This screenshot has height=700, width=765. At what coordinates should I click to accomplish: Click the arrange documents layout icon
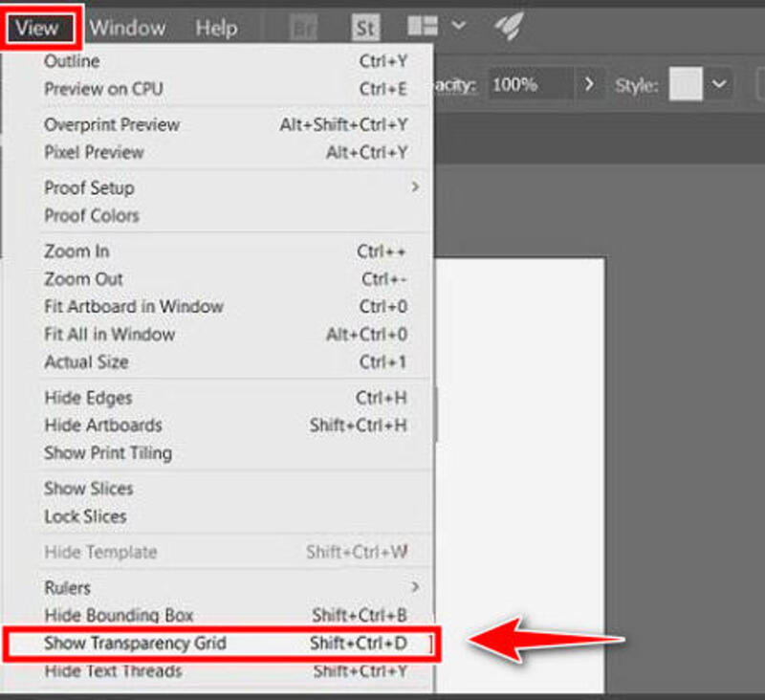pyautogui.click(x=423, y=26)
